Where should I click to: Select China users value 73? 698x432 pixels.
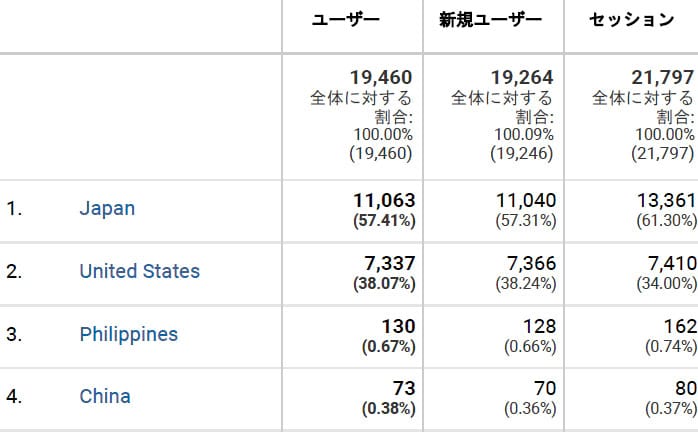point(404,388)
